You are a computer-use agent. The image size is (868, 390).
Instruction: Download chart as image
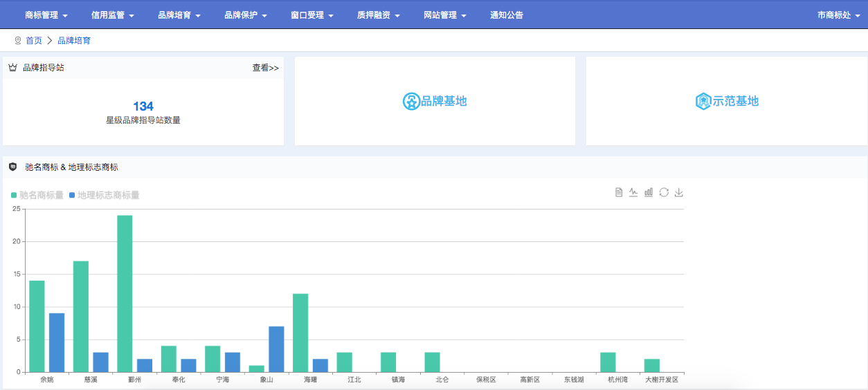679,192
